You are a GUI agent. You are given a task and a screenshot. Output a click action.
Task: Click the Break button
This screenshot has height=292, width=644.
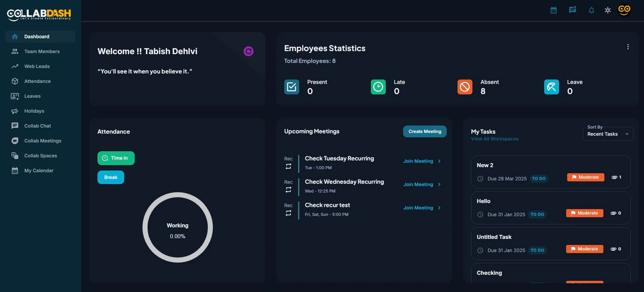(111, 177)
